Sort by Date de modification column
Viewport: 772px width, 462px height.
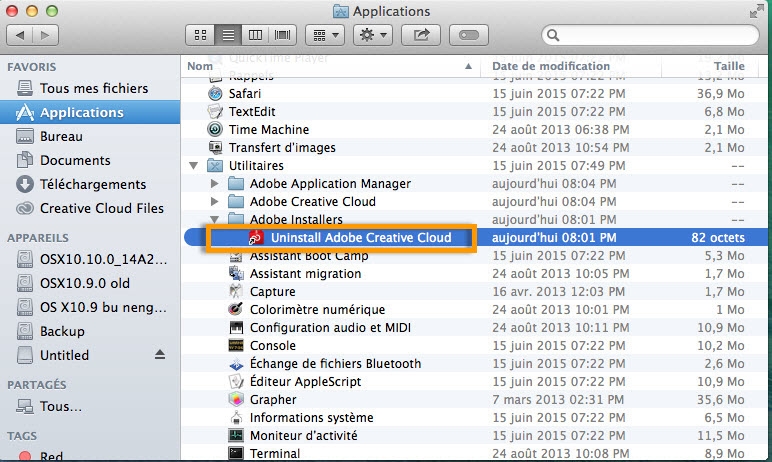click(x=571, y=66)
